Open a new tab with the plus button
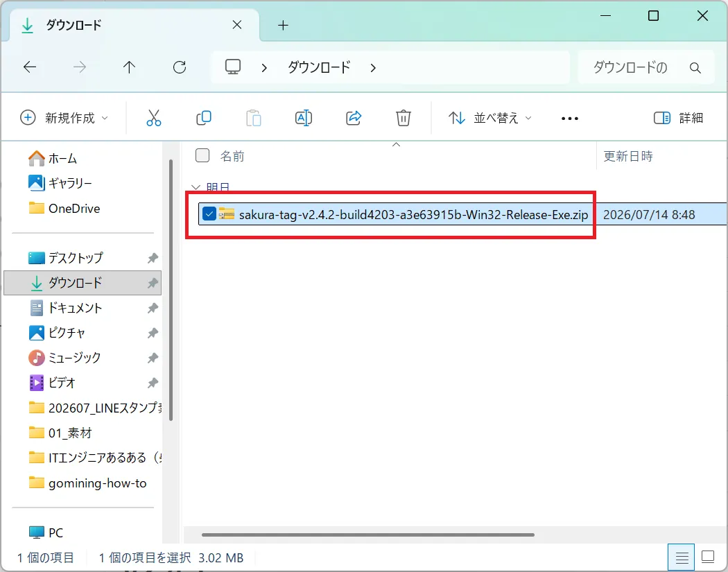 coord(283,25)
